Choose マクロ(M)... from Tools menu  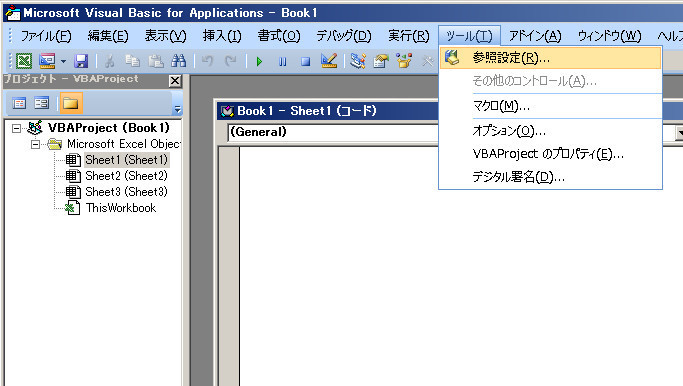pos(551,106)
